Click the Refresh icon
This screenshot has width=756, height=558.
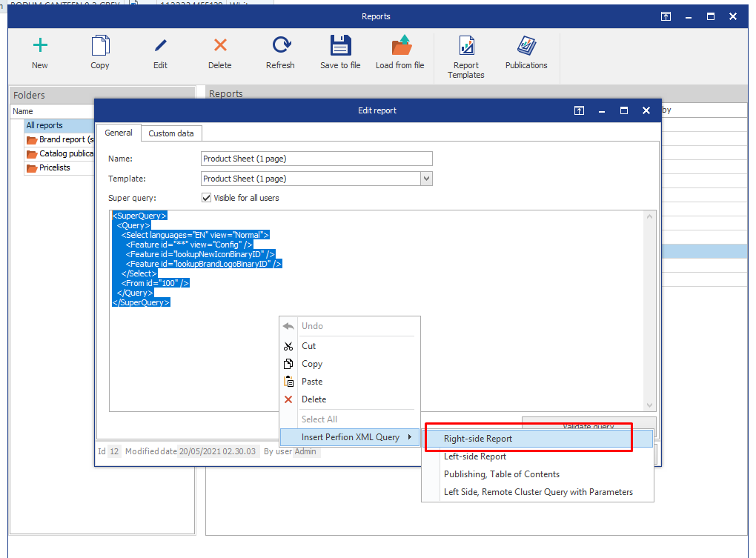tap(281, 45)
